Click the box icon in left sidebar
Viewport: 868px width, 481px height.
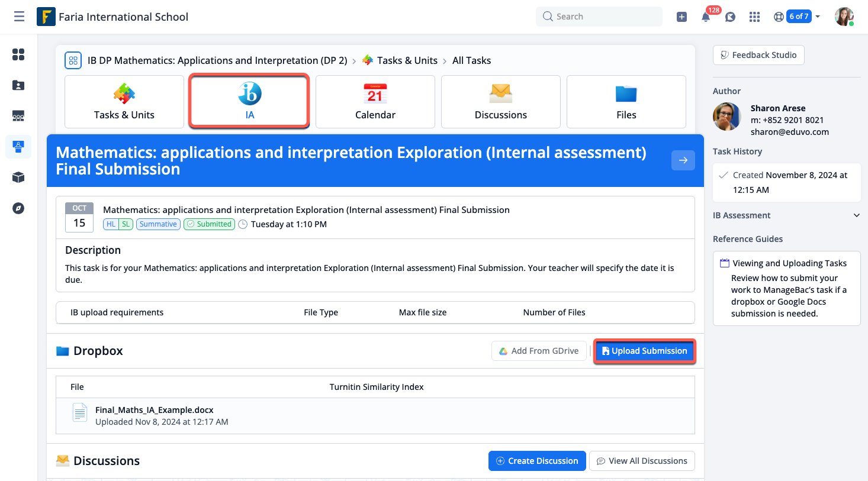tap(18, 177)
